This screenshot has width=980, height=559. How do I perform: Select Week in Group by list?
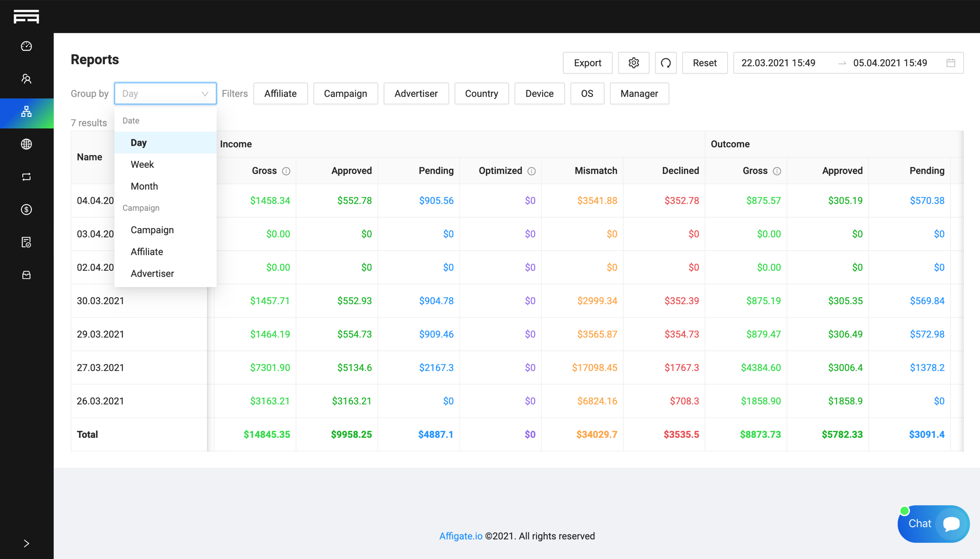coord(142,165)
